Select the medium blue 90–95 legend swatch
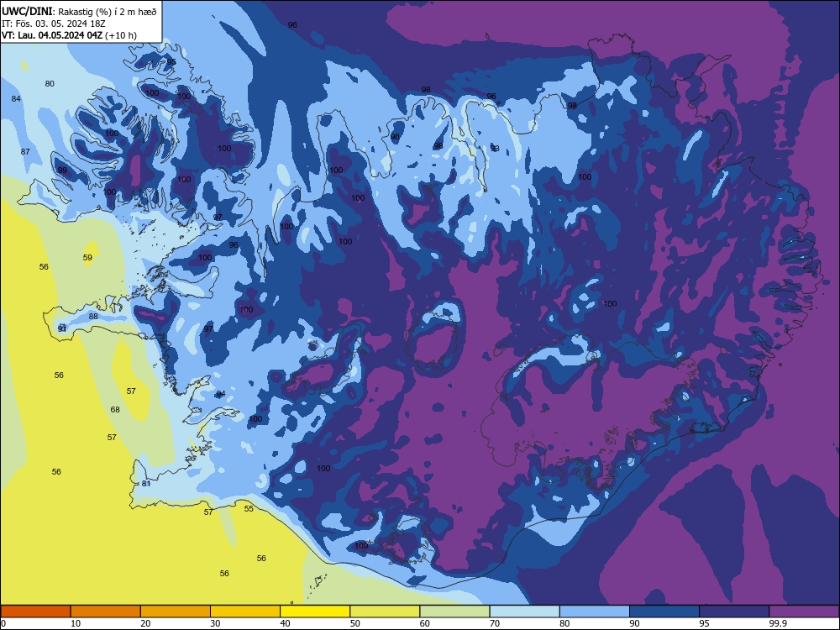 click(664, 612)
